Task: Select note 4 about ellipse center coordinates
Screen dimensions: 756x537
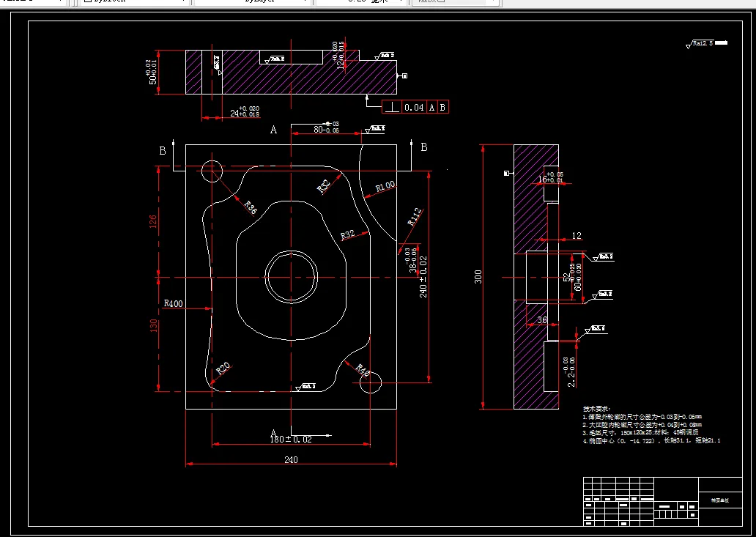Action: coord(652,440)
